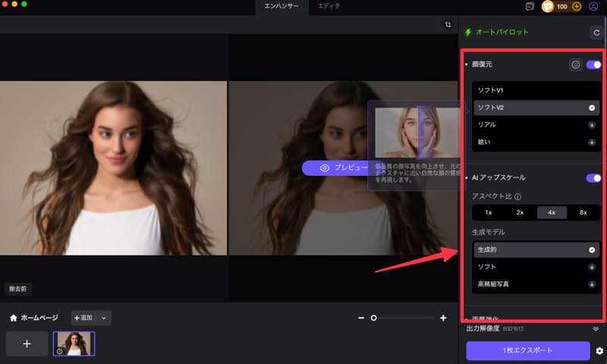Click the refresh icon beside オートパイロット
The height and width of the screenshot is (364, 607).
pos(596,33)
